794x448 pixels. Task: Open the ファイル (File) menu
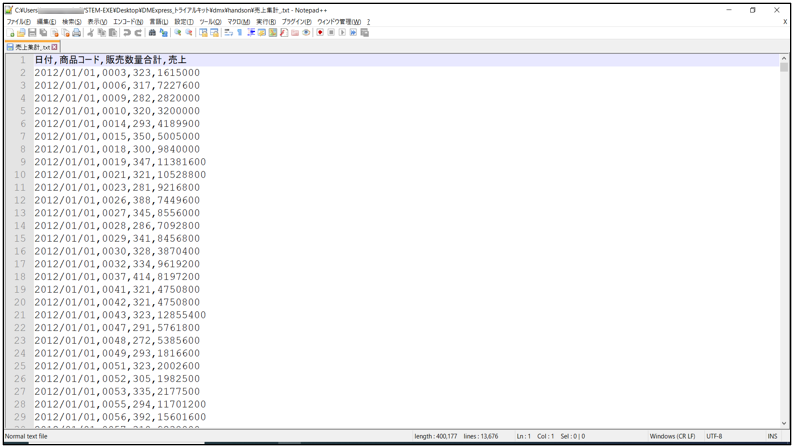[18, 21]
